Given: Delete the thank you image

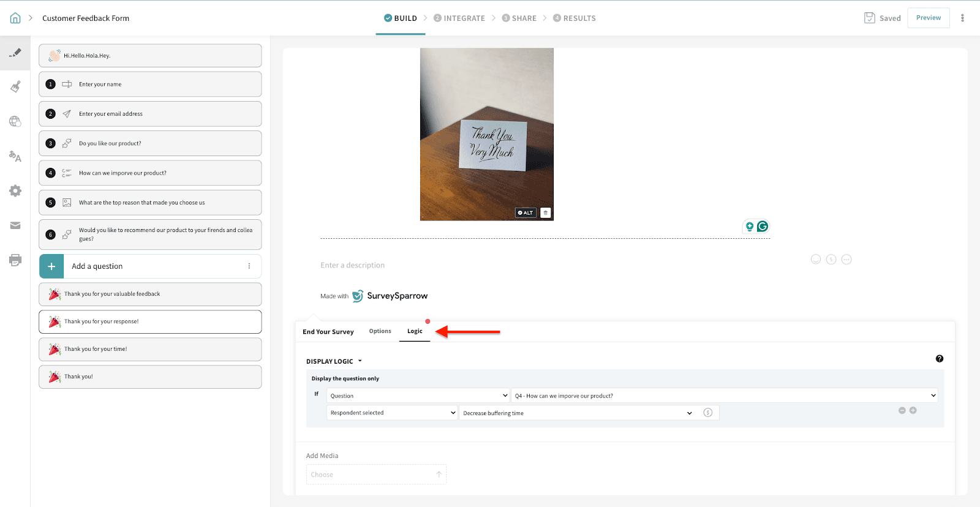Looking at the screenshot, I should pos(545,213).
